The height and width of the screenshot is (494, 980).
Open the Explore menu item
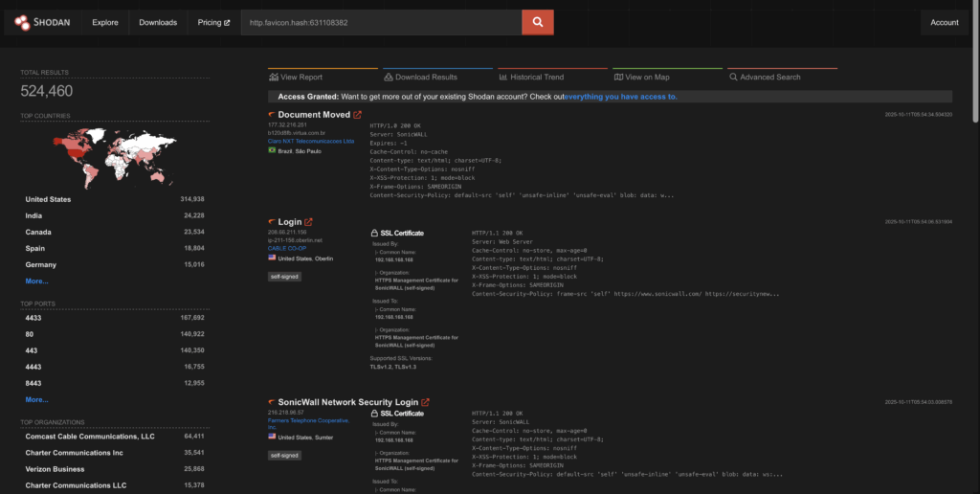point(105,22)
